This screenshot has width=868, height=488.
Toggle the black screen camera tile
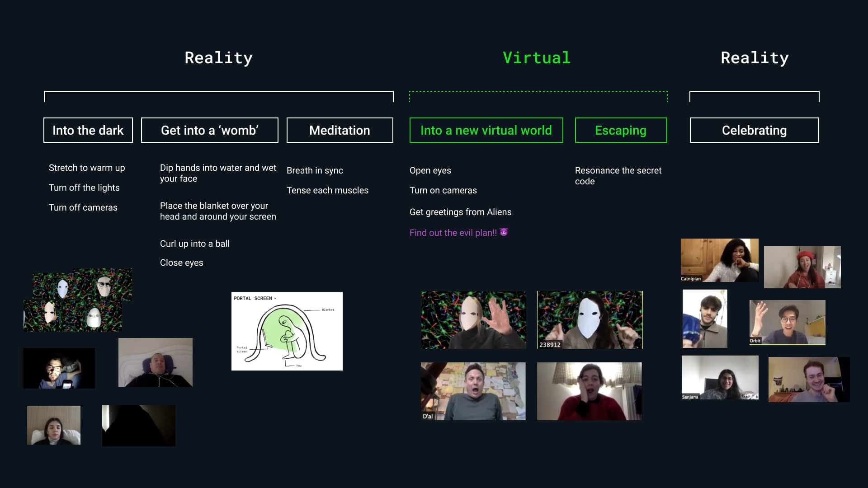tap(139, 426)
